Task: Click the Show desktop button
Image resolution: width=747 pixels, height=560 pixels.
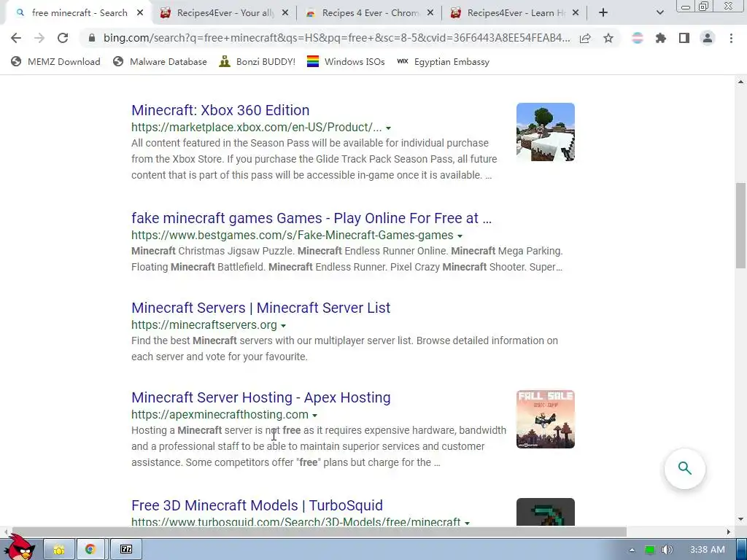Action: tap(742, 550)
